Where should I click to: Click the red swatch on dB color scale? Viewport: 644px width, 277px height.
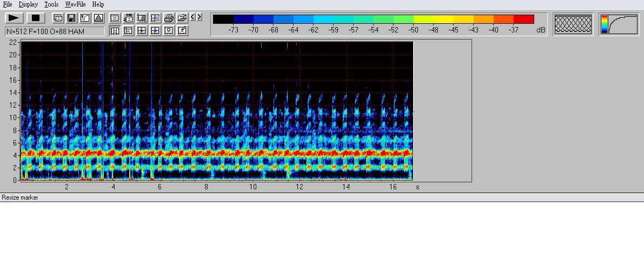tap(523, 19)
